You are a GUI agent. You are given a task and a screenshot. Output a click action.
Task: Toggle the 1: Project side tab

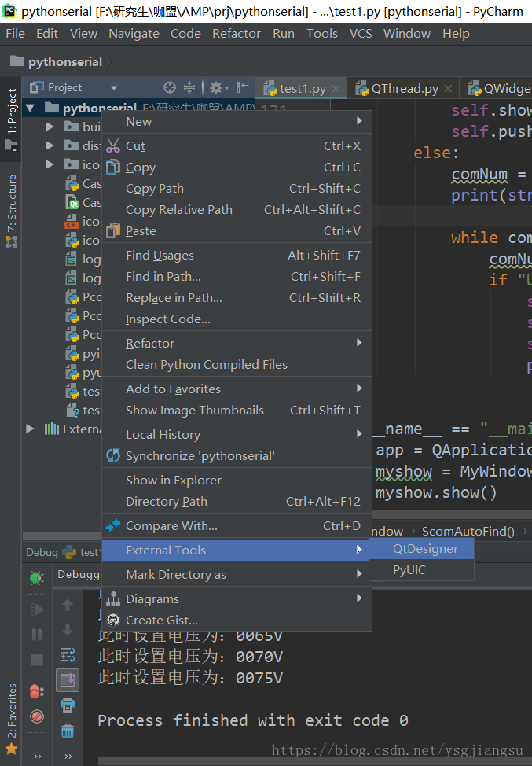click(11, 120)
